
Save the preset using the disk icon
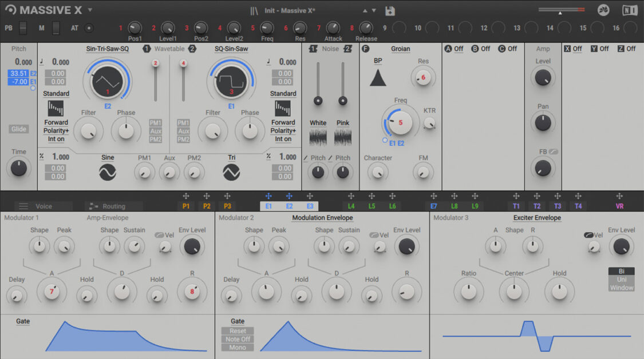click(x=391, y=10)
